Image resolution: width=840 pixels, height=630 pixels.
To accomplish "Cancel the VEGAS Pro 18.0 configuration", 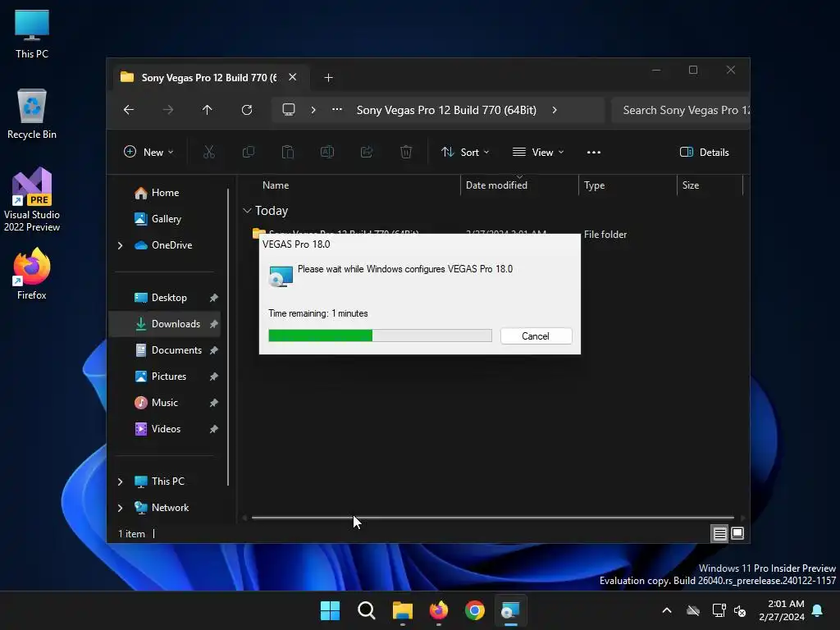I will [536, 336].
